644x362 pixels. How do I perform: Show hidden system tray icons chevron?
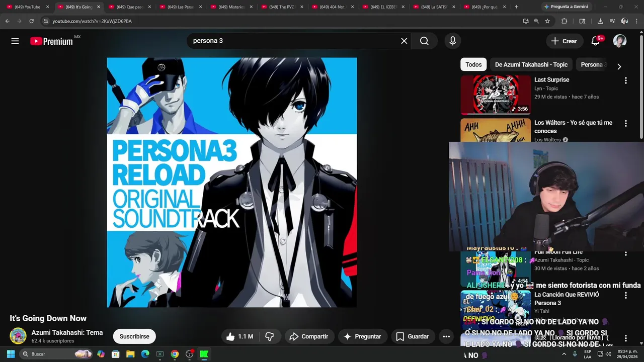(564, 354)
